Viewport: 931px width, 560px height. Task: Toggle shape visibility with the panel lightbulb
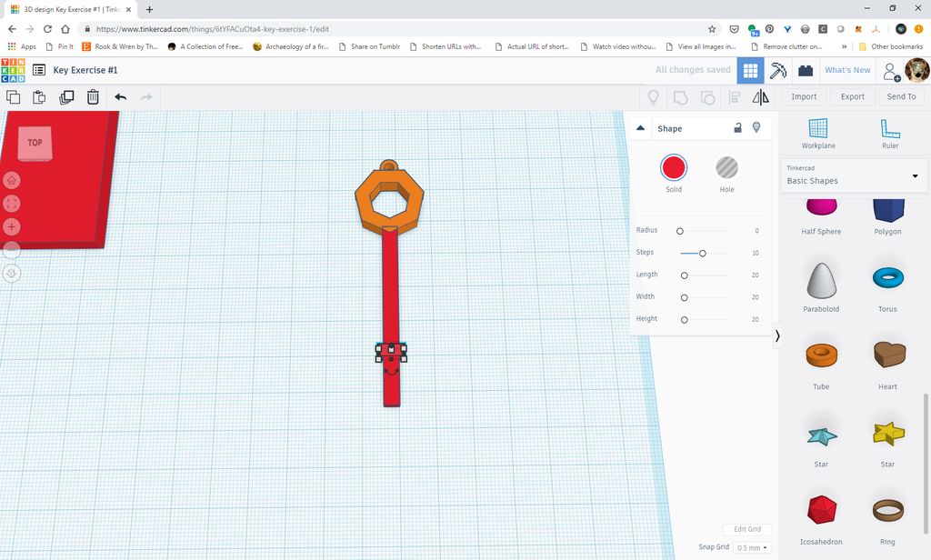(x=756, y=127)
